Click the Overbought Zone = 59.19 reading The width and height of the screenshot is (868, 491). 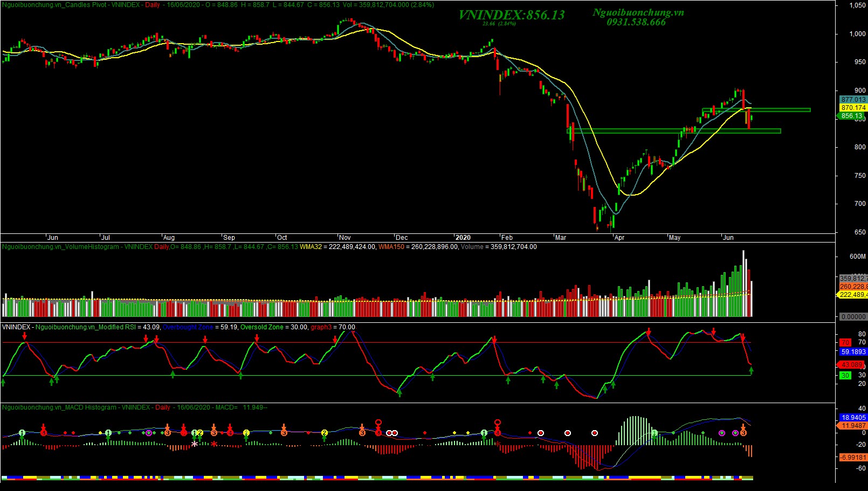(200, 327)
